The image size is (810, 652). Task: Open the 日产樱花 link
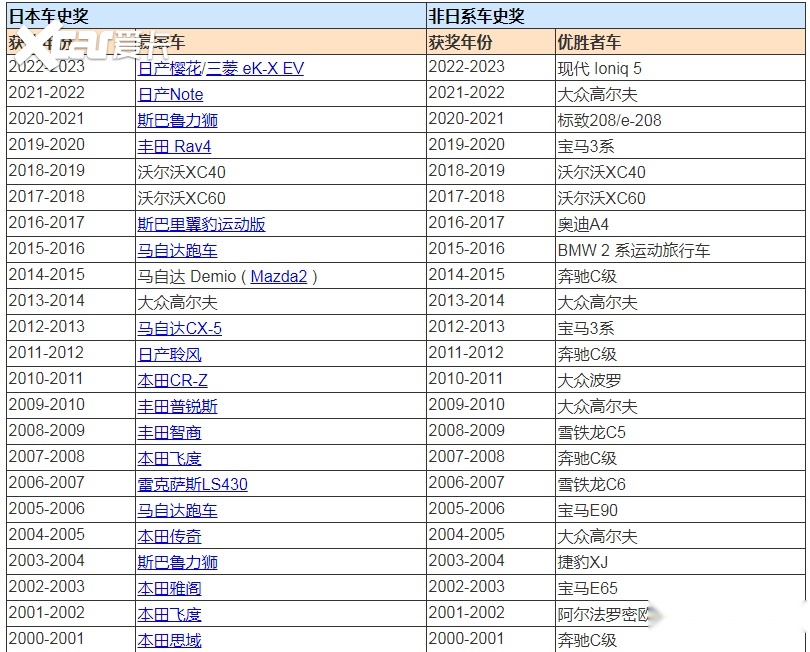pos(169,68)
